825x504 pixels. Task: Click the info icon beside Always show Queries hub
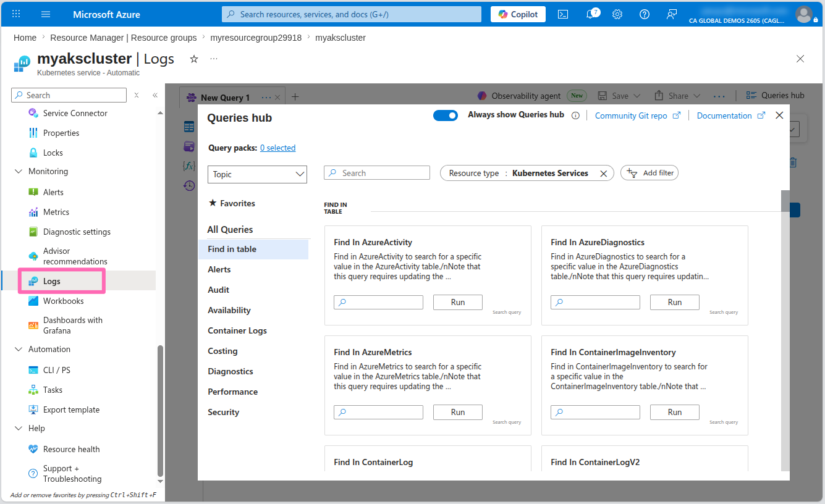click(x=575, y=115)
